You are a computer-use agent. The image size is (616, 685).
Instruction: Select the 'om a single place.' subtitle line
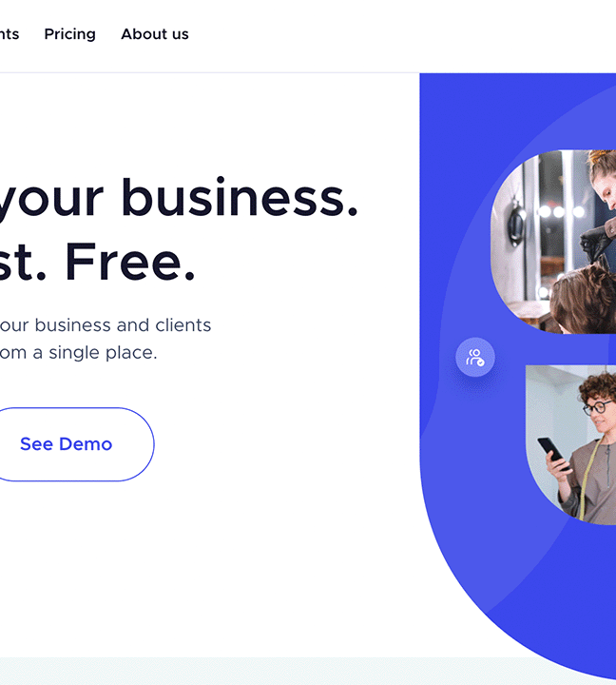point(78,353)
